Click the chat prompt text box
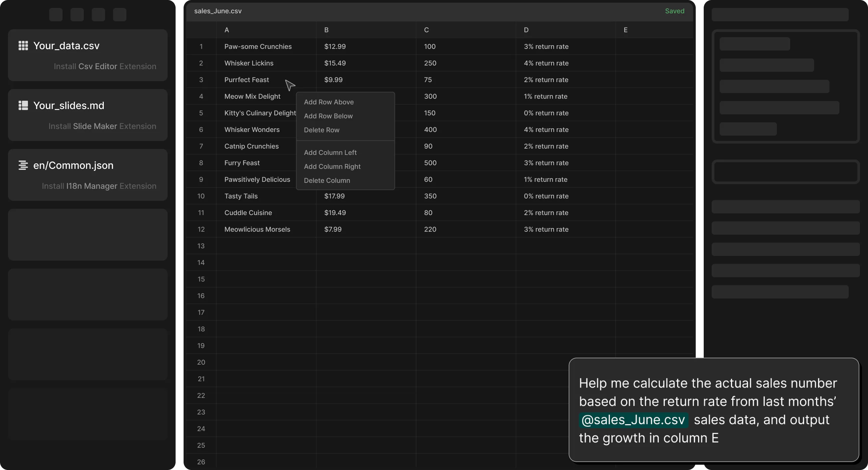Screen dimensions: 868x470 click(714, 410)
